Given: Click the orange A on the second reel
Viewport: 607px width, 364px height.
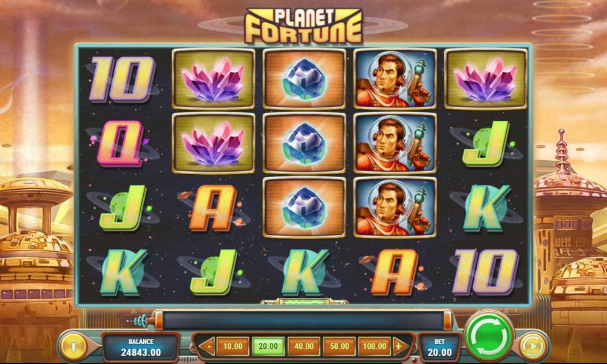Looking at the screenshot, I should [x=212, y=207].
